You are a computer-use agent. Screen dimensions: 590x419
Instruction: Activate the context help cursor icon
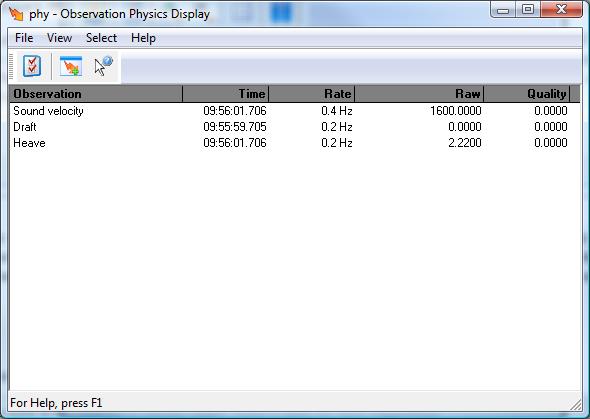103,67
